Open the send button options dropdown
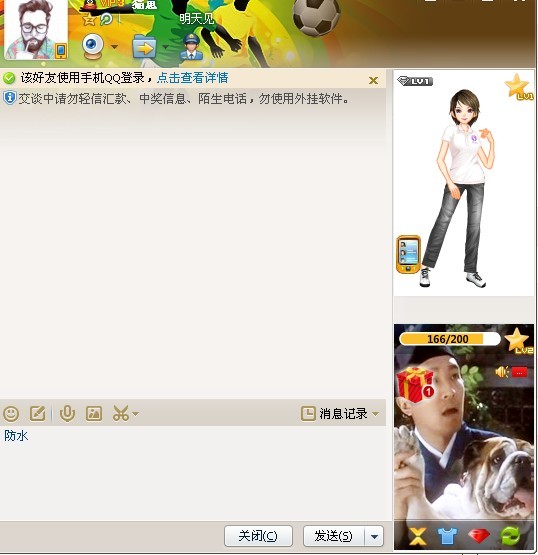This screenshot has height=555, width=538. [374, 537]
